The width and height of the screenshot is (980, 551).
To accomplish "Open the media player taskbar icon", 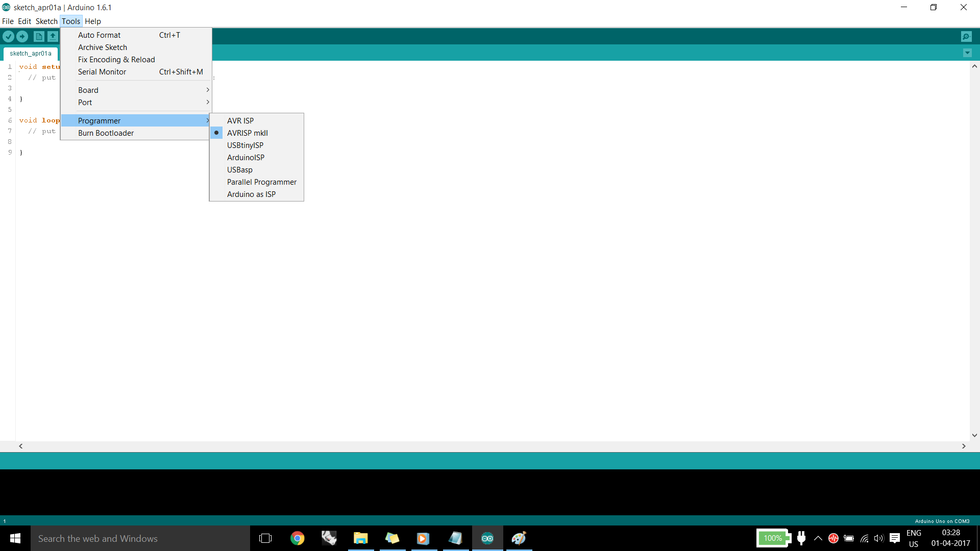I will (423, 538).
